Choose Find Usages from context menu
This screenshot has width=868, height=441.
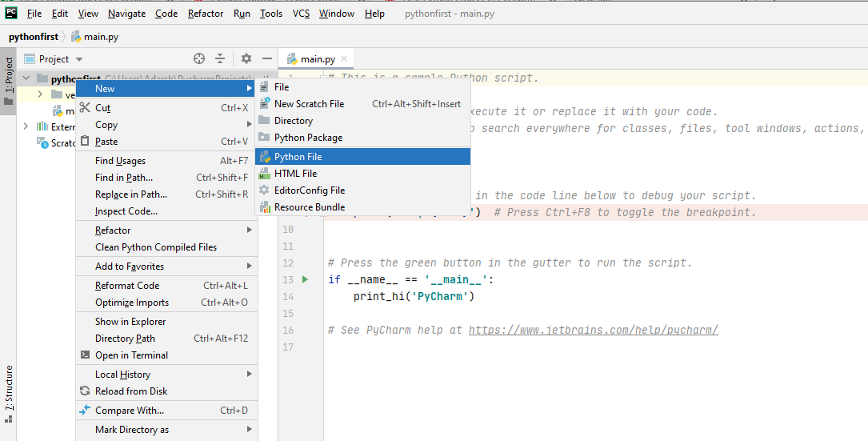pos(166,161)
